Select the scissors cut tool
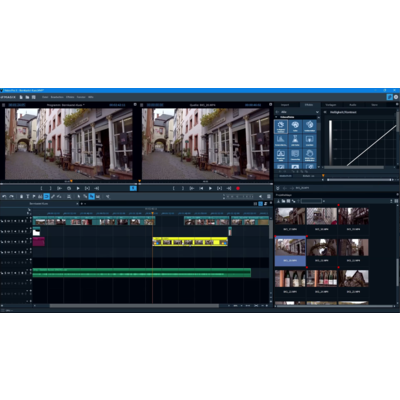400x400 pixels. (108, 197)
